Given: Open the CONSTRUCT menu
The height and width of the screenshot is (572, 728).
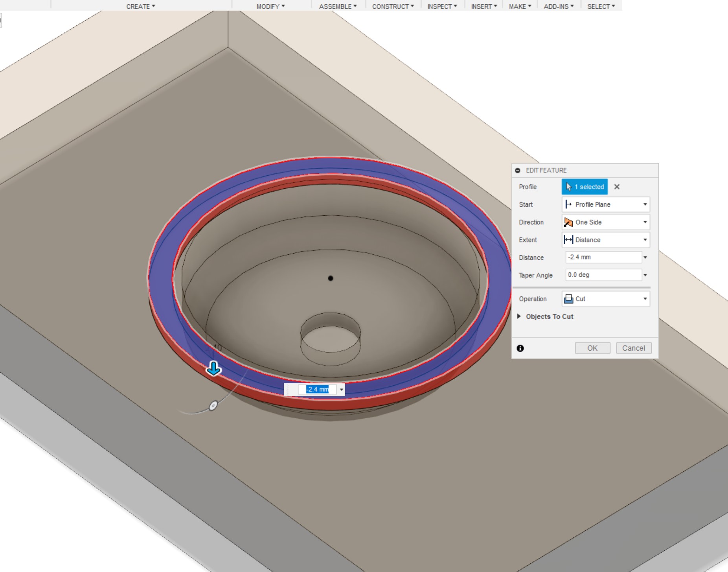Looking at the screenshot, I should pos(393,6).
